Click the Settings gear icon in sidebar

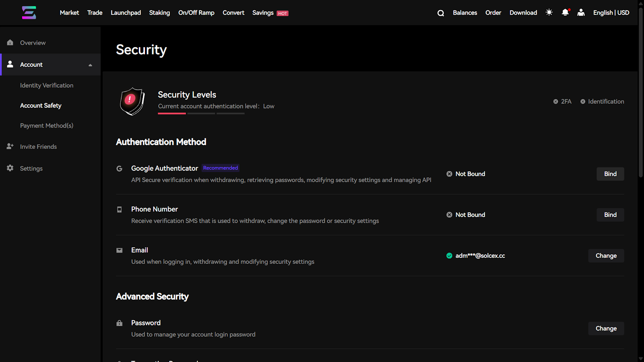pos(10,168)
